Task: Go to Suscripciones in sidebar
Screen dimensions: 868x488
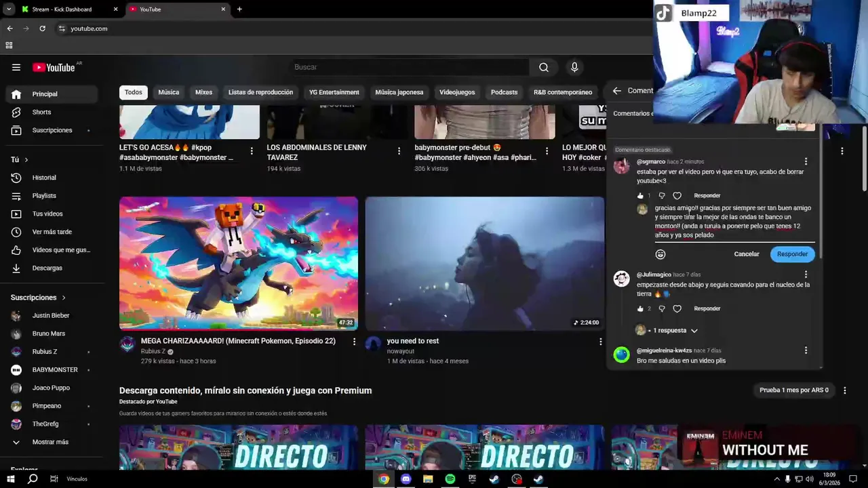Action: [52, 130]
